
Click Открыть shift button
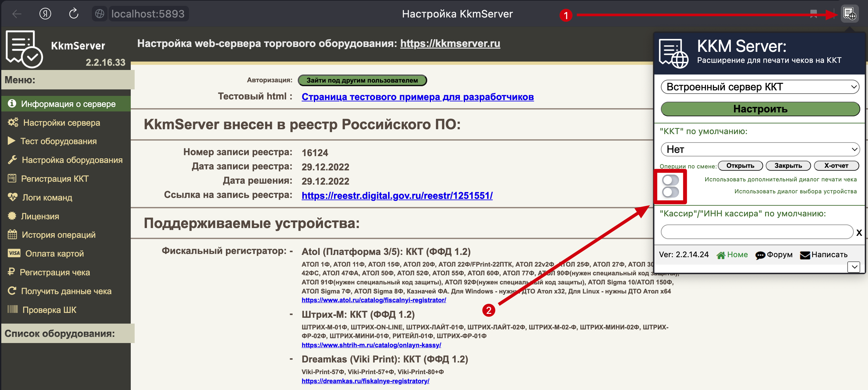(740, 166)
